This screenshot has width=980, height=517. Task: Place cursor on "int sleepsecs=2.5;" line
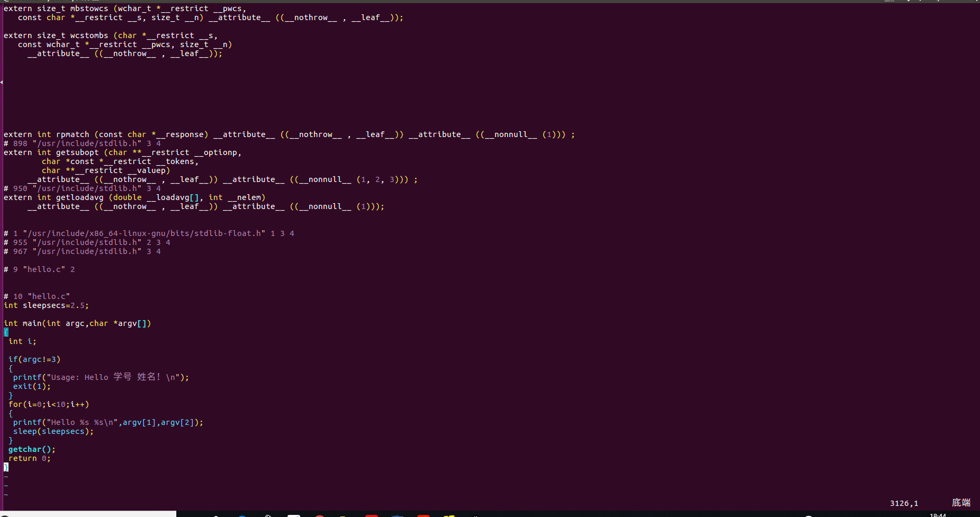tap(46, 305)
